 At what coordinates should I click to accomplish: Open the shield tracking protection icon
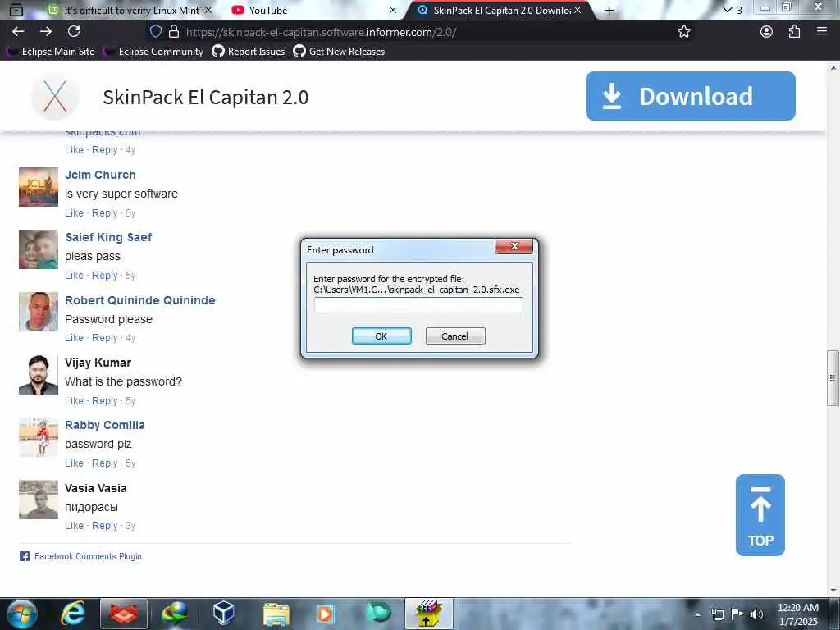click(156, 32)
